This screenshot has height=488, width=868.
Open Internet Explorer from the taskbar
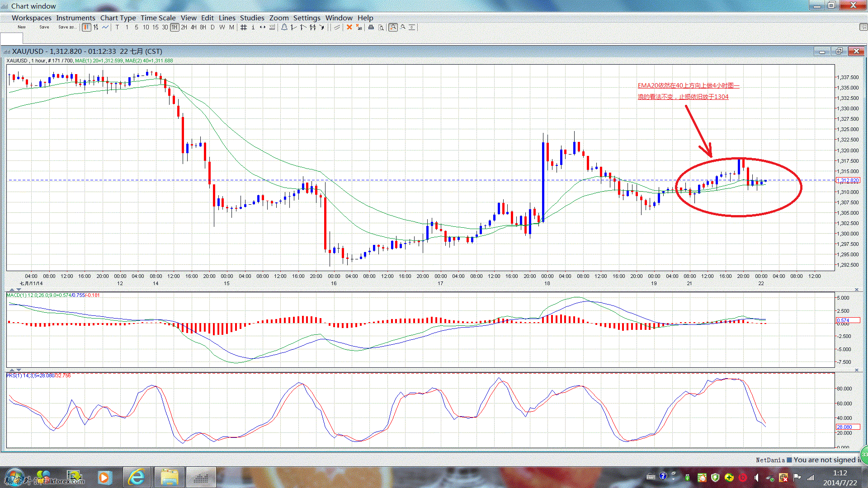[137, 477]
